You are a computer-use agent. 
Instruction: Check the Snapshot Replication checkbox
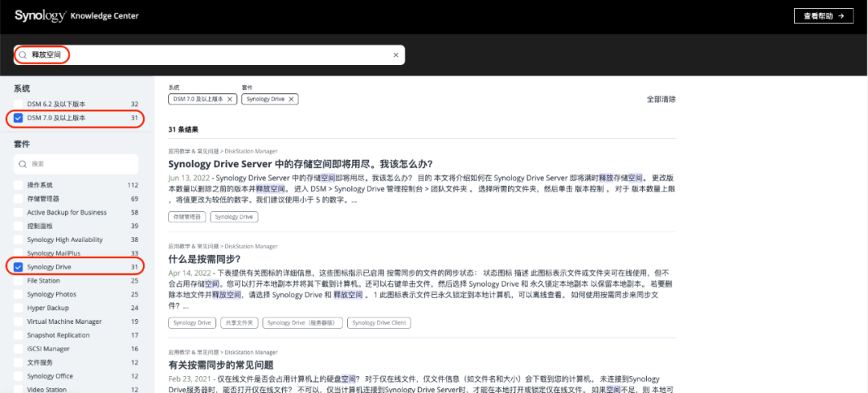click(x=18, y=335)
